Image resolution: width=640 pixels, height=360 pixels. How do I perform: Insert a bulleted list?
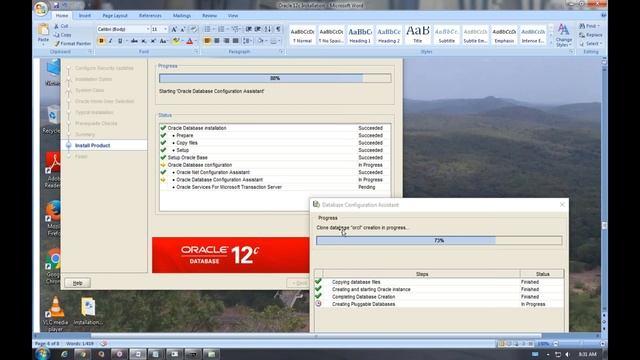[207, 29]
